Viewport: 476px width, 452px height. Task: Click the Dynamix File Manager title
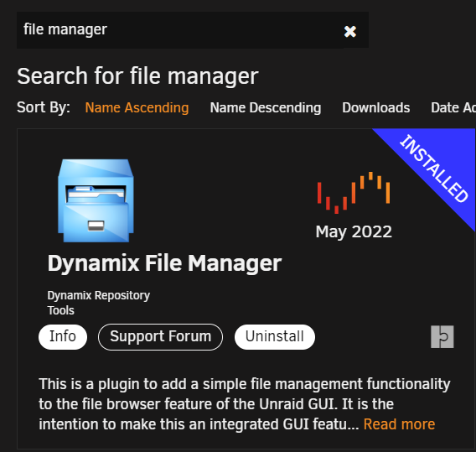pos(164,263)
